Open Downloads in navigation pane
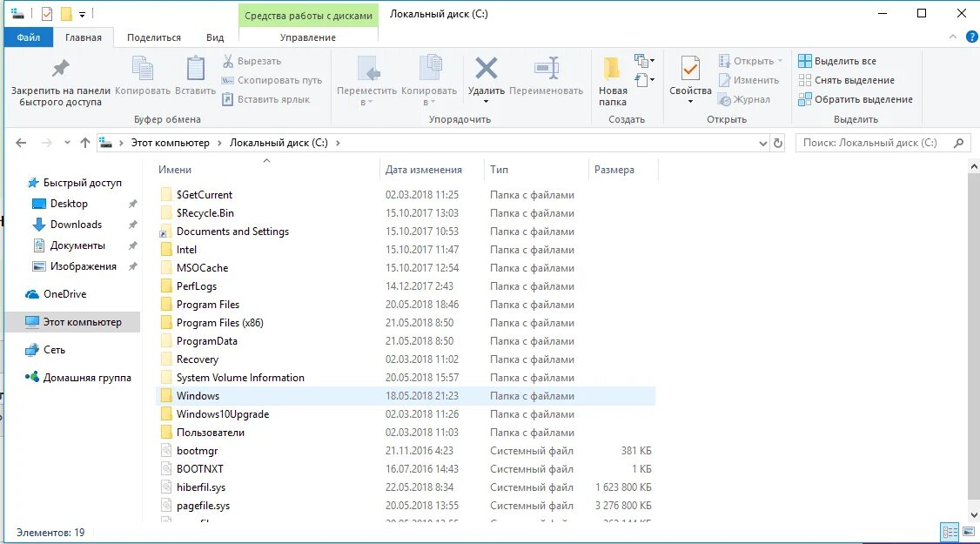Image resolution: width=980 pixels, height=544 pixels. coord(76,225)
